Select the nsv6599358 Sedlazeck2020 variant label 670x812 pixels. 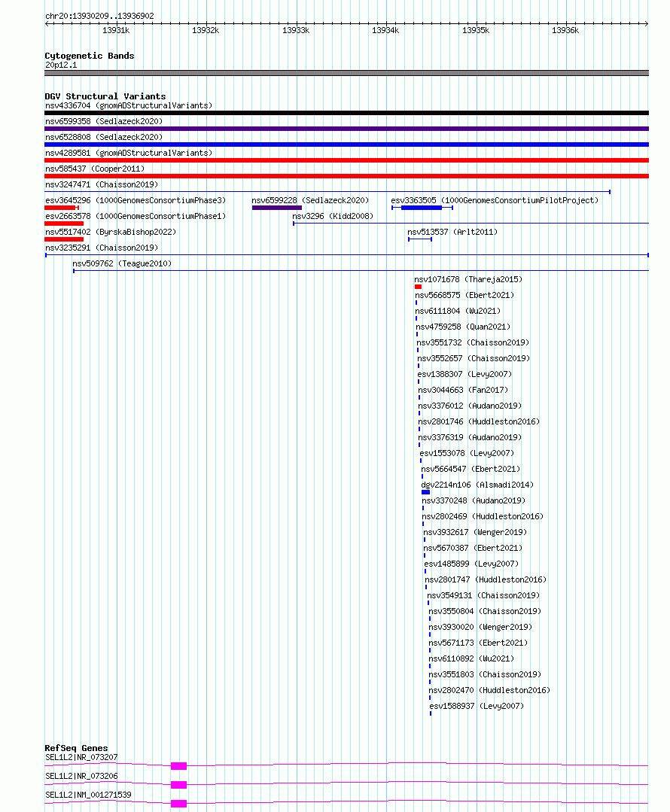(104, 121)
